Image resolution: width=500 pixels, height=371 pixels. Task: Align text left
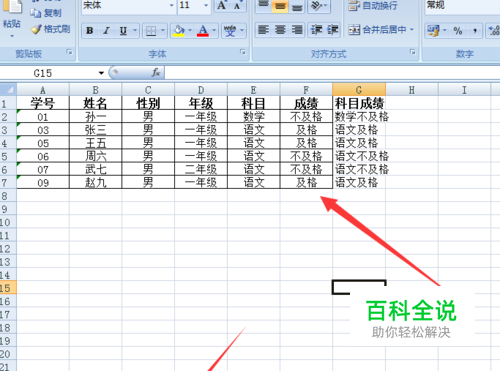click(263, 30)
